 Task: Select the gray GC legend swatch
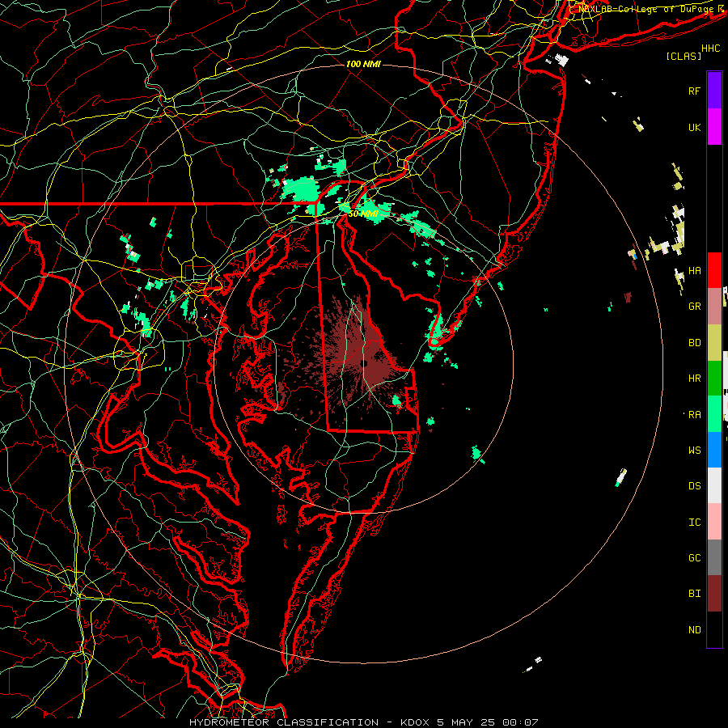pyautogui.click(x=714, y=557)
